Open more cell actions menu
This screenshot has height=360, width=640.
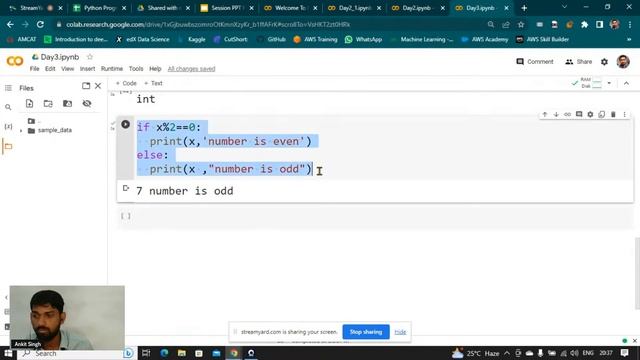624,115
